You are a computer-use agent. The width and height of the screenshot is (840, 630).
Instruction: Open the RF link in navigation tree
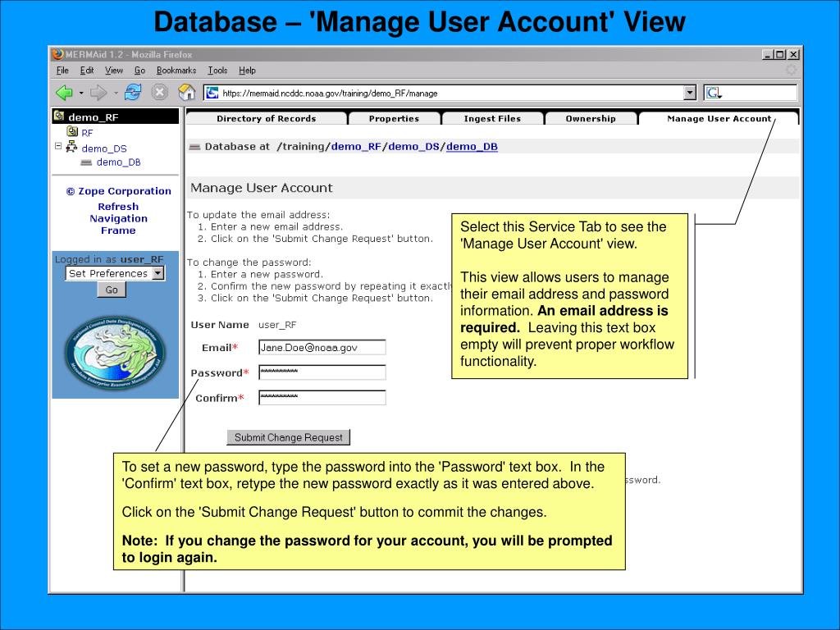[x=87, y=132]
